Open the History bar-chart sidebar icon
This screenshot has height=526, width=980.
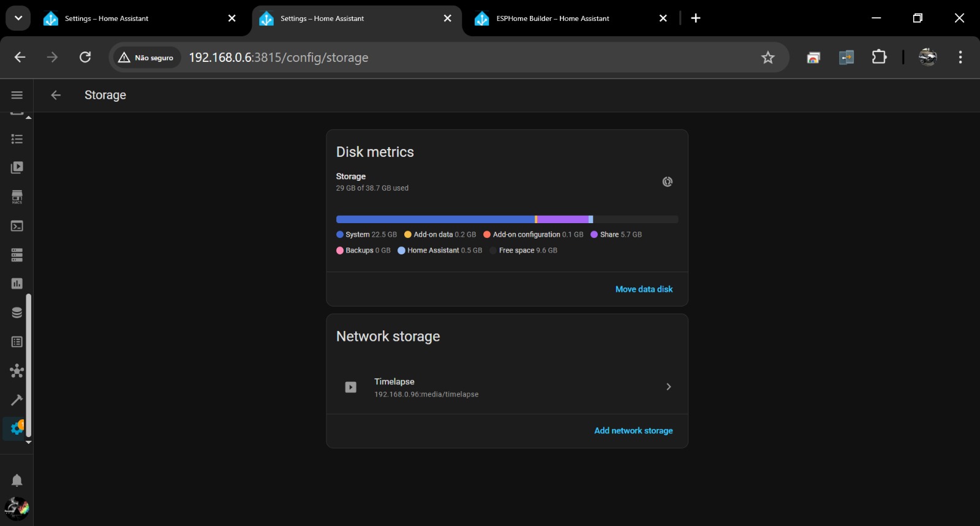tap(17, 284)
